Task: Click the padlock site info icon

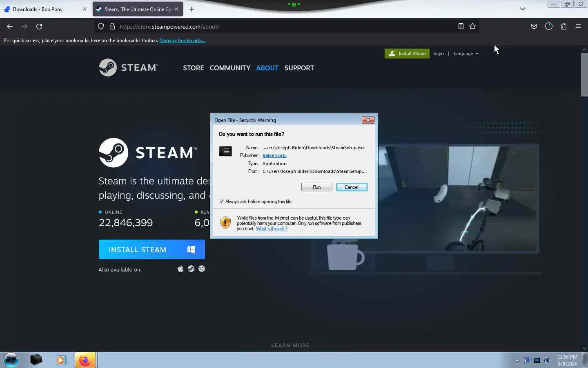Action: [x=112, y=27]
